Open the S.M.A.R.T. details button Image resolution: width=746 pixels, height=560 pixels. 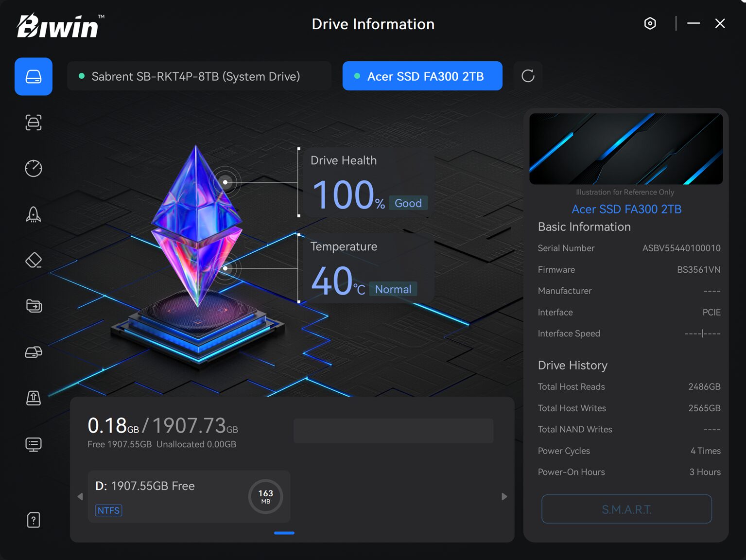(x=626, y=509)
